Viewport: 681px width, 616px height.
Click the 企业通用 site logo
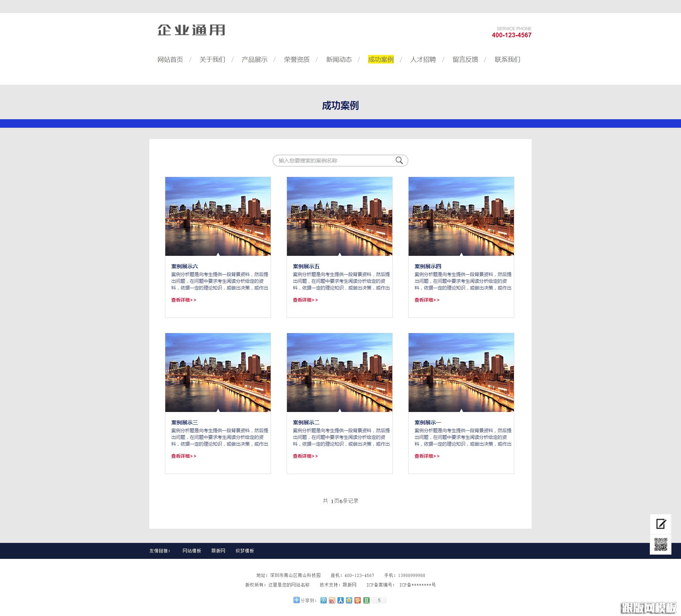[x=191, y=30]
